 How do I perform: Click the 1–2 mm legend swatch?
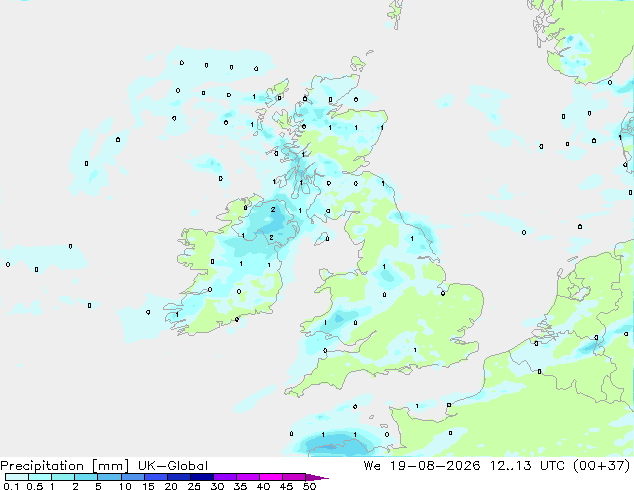pos(63,477)
